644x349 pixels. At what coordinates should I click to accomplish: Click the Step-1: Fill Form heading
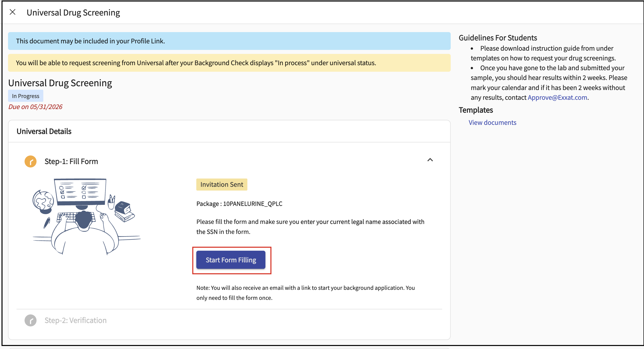point(71,161)
